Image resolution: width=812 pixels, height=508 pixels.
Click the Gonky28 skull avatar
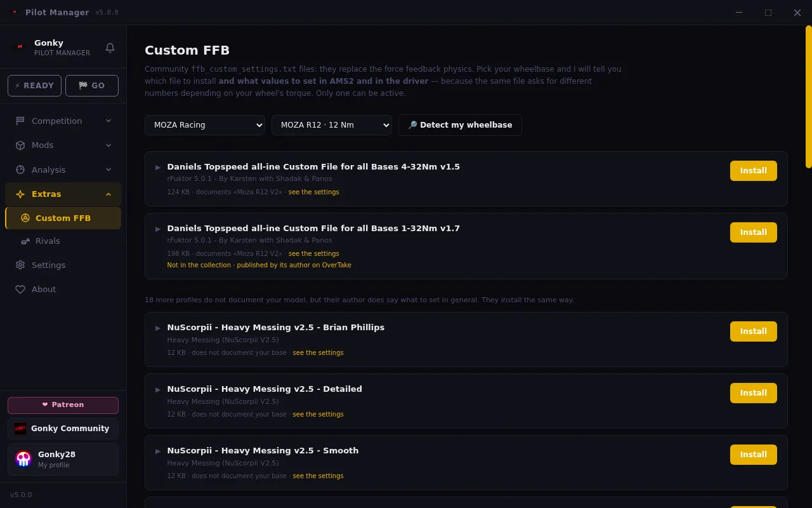click(x=23, y=459)
